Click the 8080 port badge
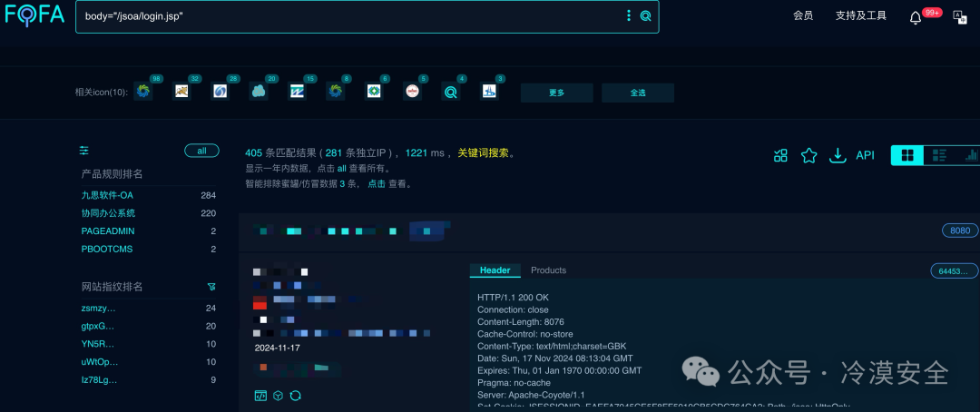 (960, 231)
